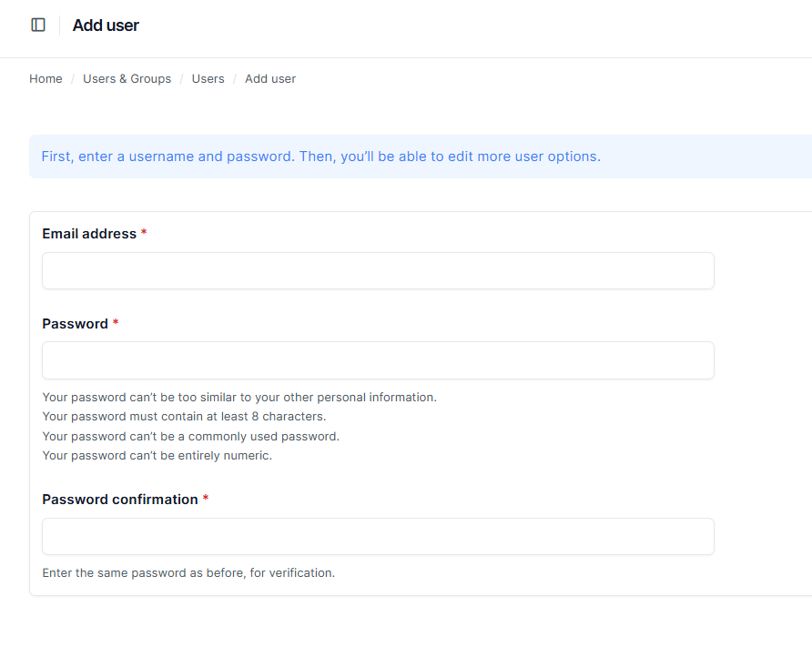Viewport: 812px width, 657px height.
Task: Click the 'entirely numeric' password hint
Action: click(x=157, y=455)
